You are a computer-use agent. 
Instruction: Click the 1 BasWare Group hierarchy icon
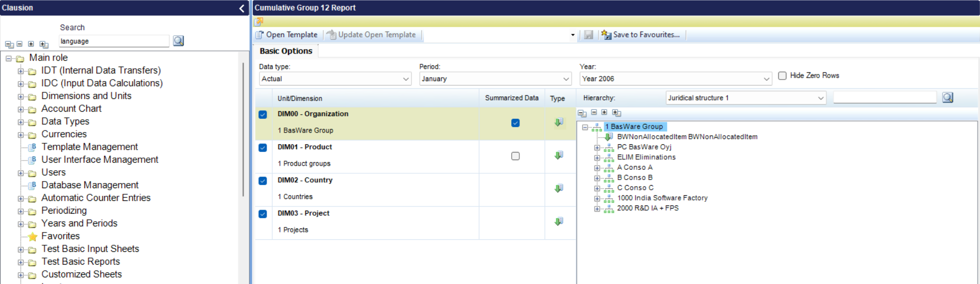(596, 127)
